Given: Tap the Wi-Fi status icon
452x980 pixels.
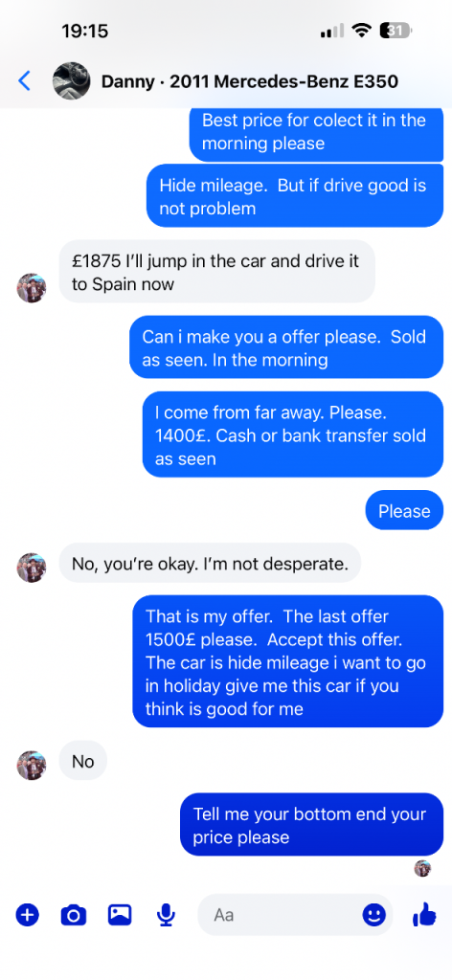Looking at the screenshot, I should click(361, 30).
